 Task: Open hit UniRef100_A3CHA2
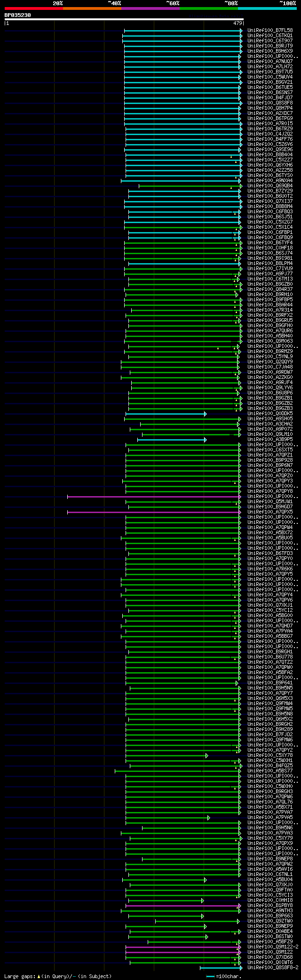pyautogui.click(x=270, y=424)
